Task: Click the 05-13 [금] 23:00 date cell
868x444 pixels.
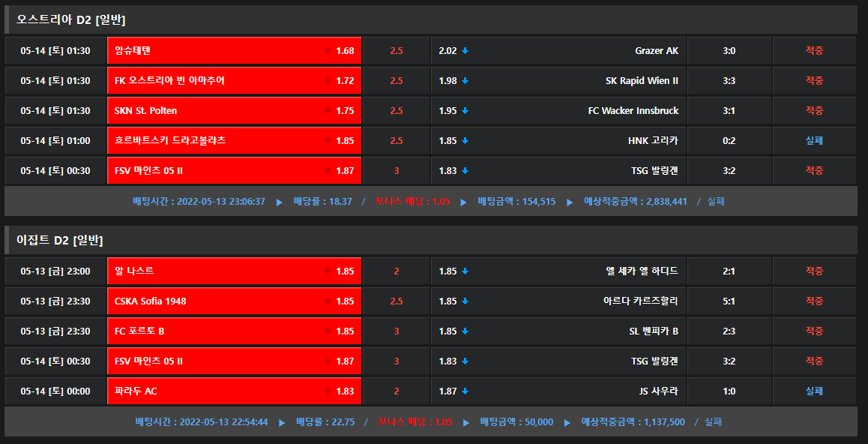Action: pos(55,271)
